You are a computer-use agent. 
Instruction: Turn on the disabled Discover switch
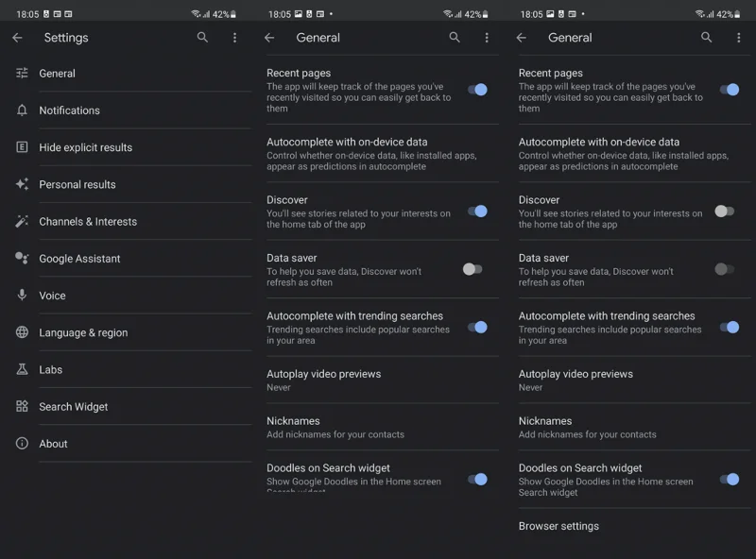[x=724, y=212]
